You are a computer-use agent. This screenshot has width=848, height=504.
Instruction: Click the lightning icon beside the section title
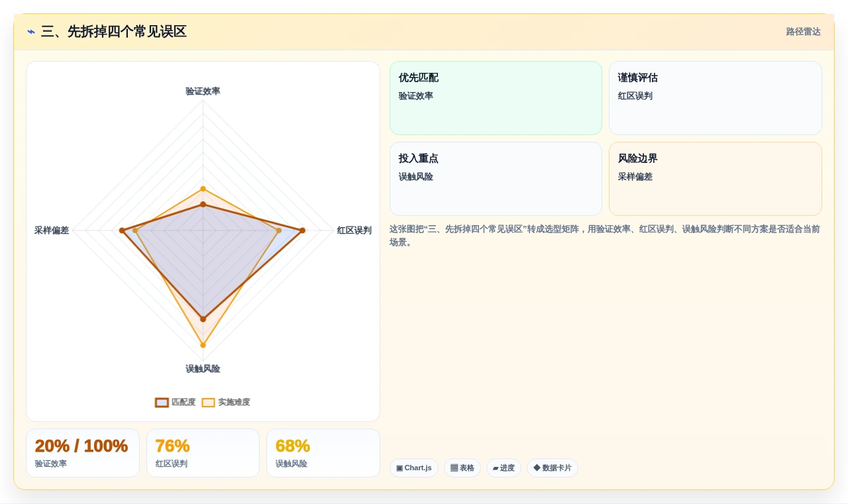click(x=31, y=32)
